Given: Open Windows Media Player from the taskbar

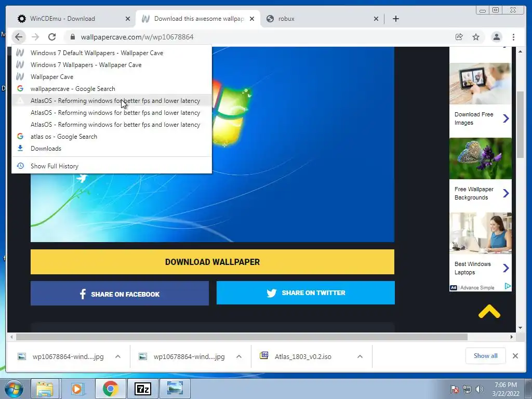Looking at the screenshot, I should click(x=77, y=389).
